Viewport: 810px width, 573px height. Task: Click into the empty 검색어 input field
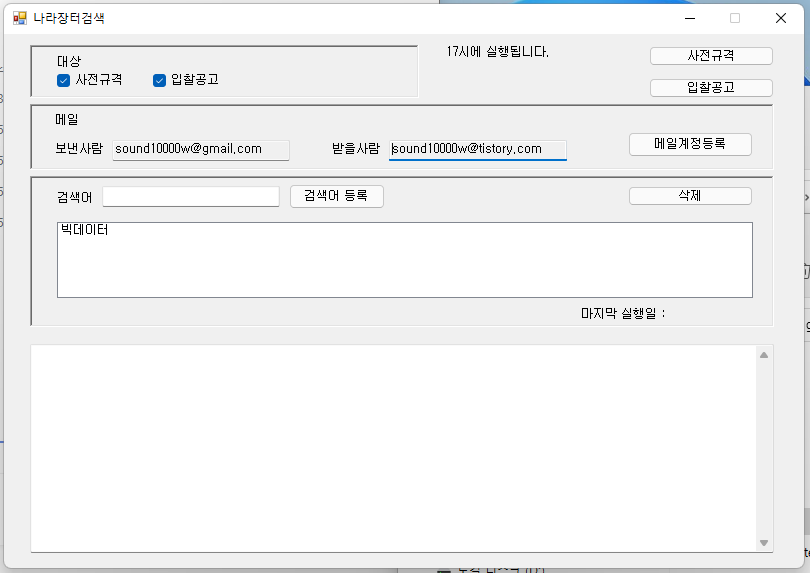click(191, 196)
